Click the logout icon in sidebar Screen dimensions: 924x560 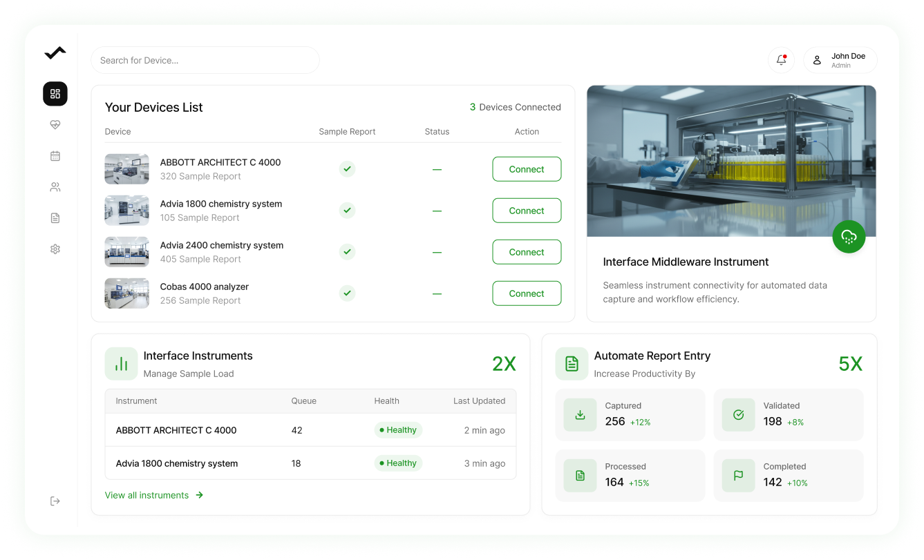coord(55,501)
